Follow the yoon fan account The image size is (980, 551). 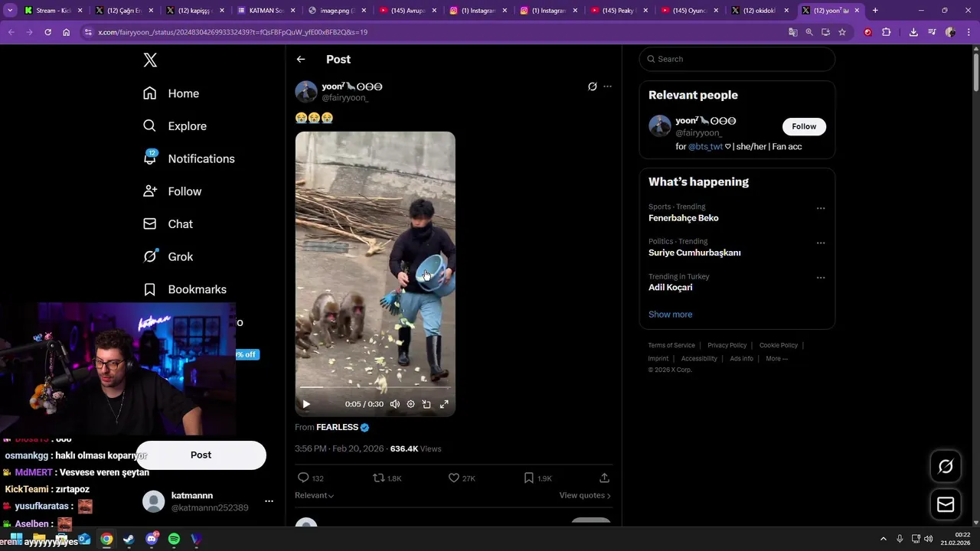pyautogui.click(x=804, y=126)
